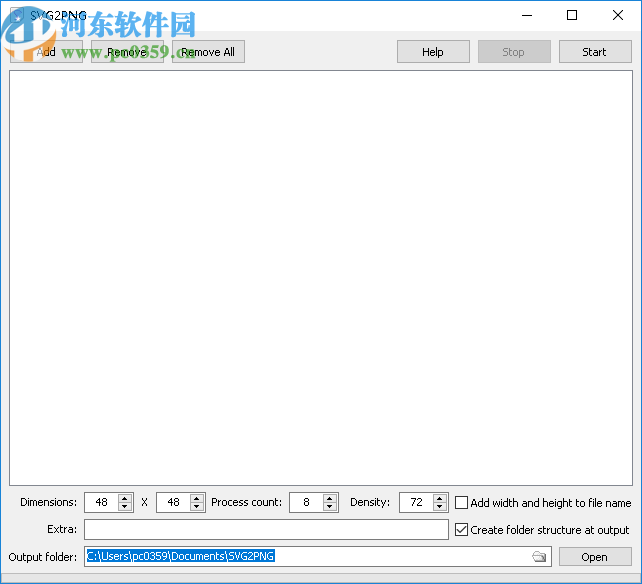
Task: Open the output folder with Open button
Action: (595, 557)
